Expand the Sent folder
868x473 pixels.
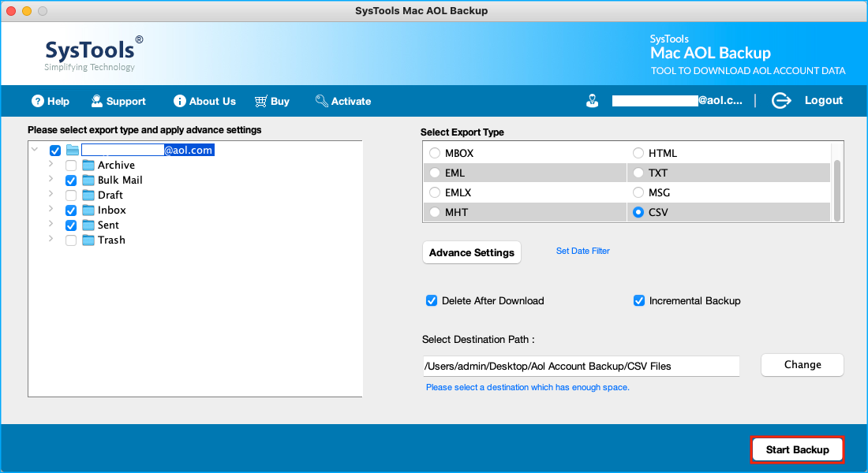click(x=51, y=224)
